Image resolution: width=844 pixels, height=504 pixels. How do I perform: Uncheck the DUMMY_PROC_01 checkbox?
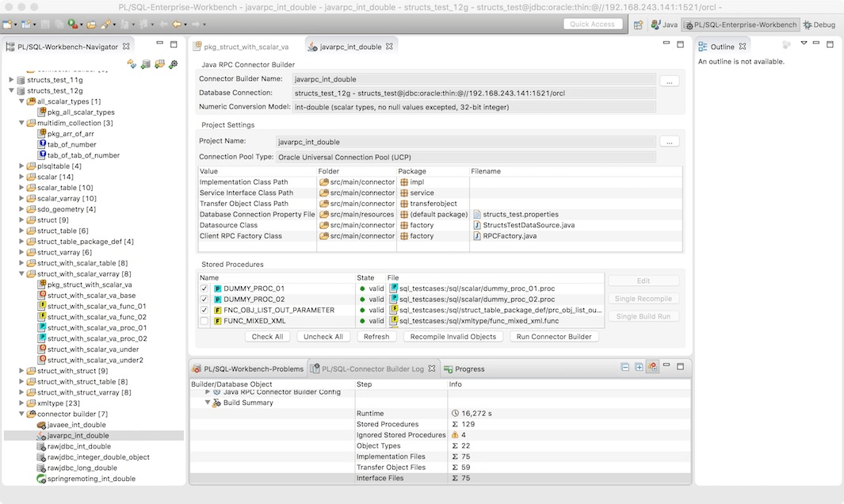[204, 288]
